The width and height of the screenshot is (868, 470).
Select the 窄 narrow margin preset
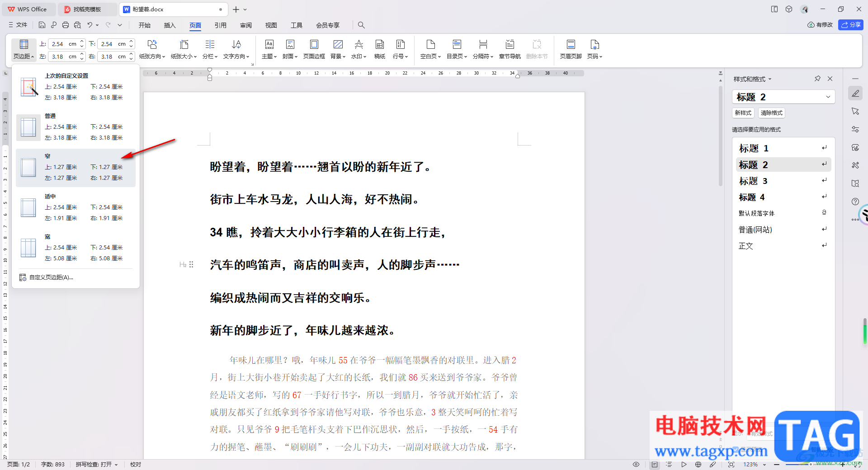[x=75, y=168]
